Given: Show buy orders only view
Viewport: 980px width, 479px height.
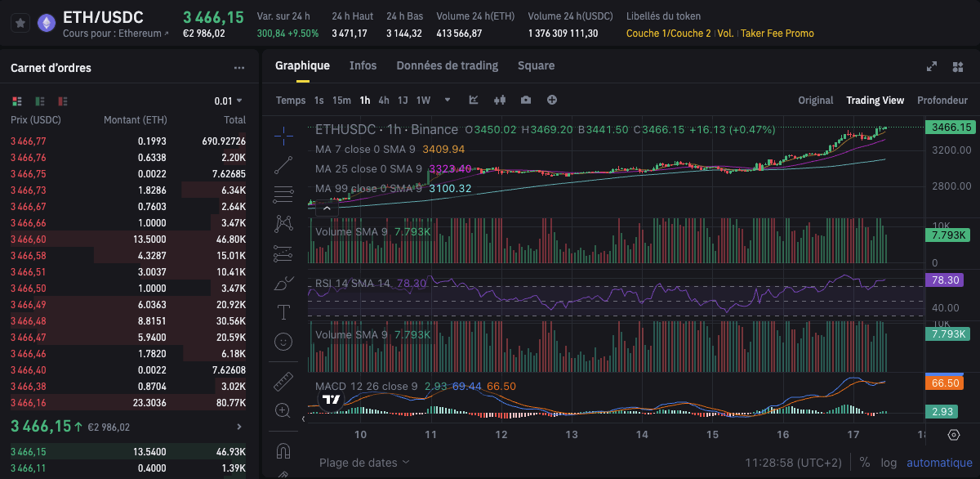Looking at the screenshot, I should pos(39,101).
